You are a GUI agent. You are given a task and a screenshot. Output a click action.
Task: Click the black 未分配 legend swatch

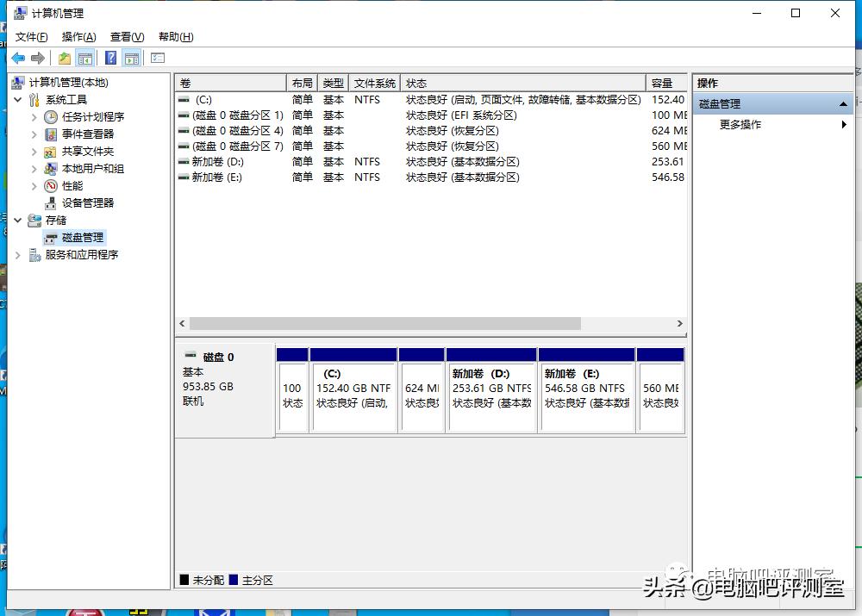click(x=184, y=580)
